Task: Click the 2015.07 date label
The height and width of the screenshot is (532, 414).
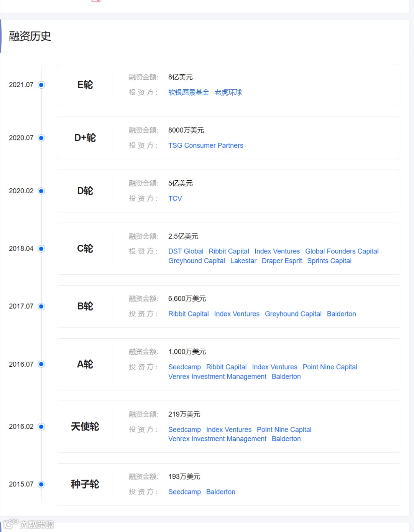Action: pos(21,484)
